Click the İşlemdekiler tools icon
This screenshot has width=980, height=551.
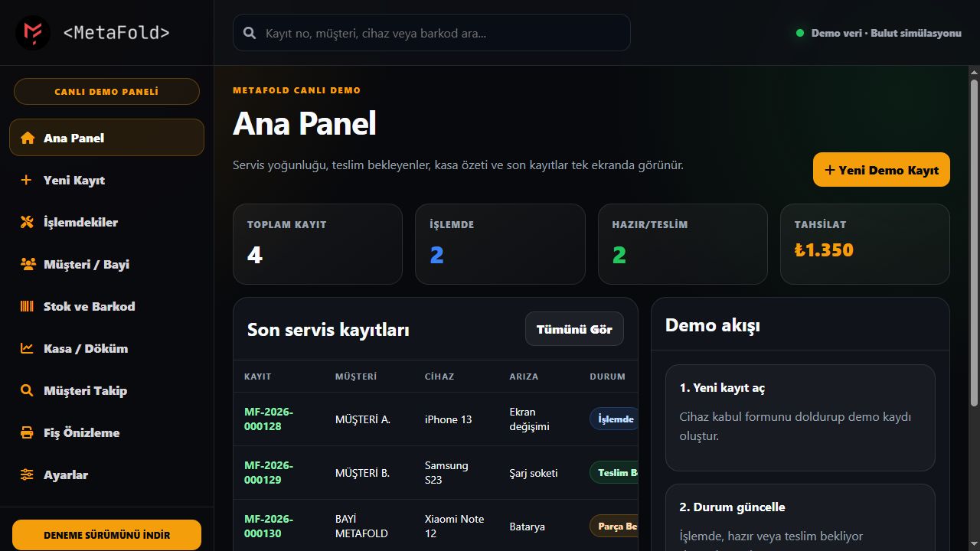[28, 222]
